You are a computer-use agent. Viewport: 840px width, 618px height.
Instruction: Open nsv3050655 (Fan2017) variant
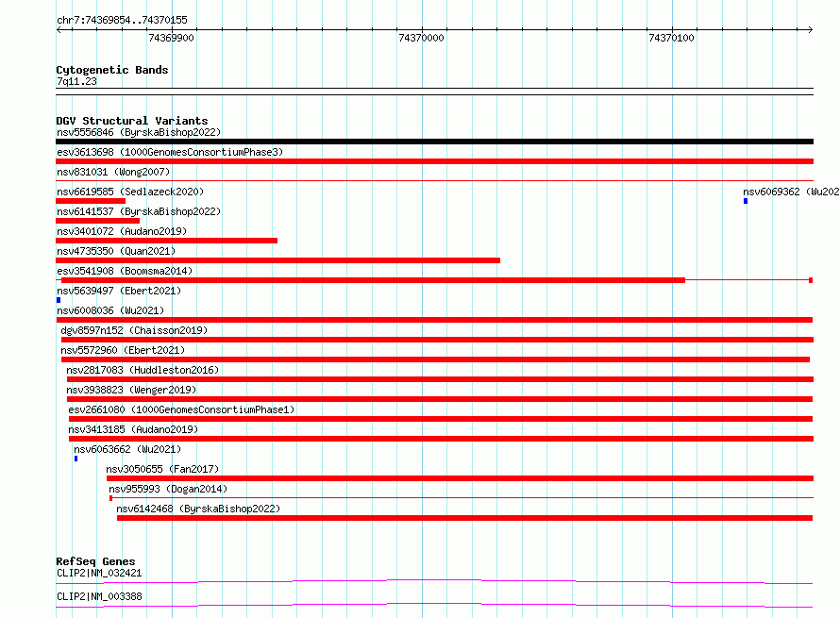(163, 469)
